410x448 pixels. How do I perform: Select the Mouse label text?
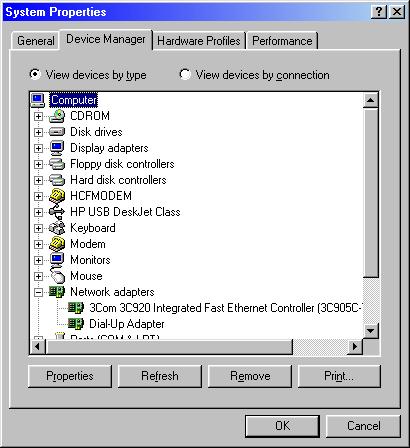coord(86,276)
